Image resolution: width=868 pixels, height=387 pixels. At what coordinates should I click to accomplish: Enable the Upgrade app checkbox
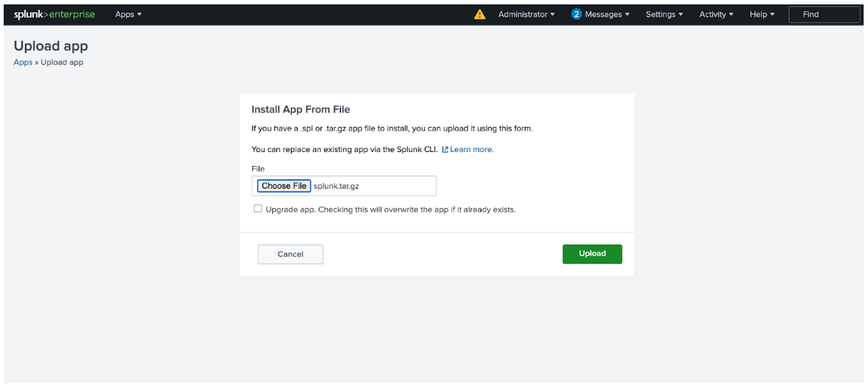pyautogui.click(x=258, y=209)
